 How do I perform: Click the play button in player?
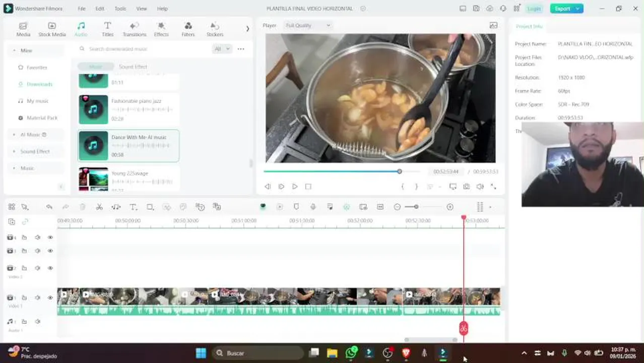coord(295,187)
